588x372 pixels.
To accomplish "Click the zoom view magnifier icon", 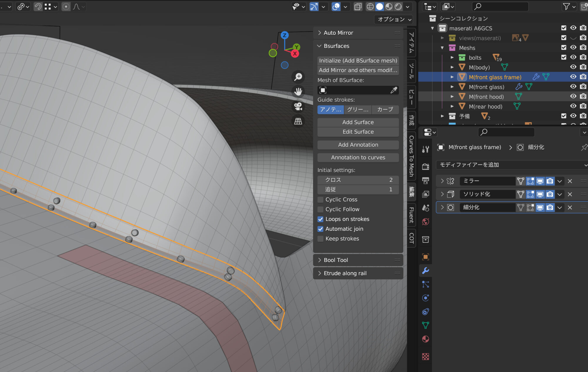I will tap(298, 77).
